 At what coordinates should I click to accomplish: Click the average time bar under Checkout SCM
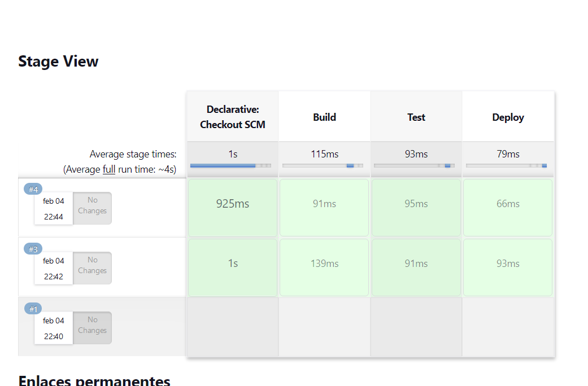(x=230, y=165)
